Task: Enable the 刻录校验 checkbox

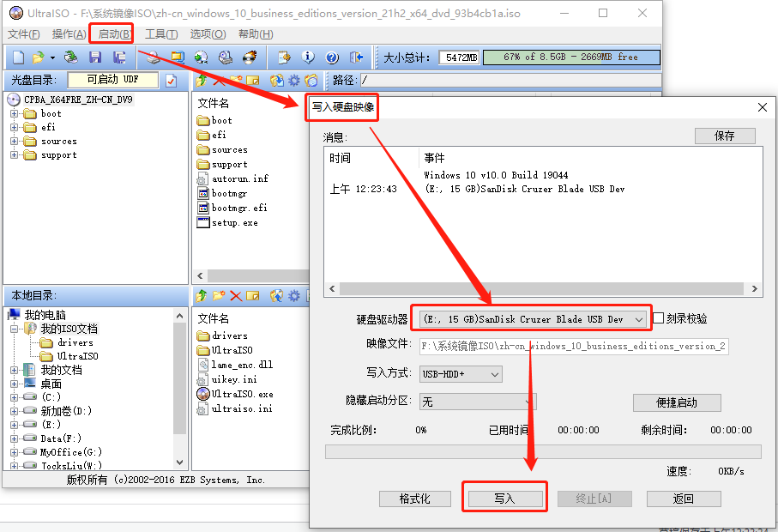Action: tap(659, 318)
